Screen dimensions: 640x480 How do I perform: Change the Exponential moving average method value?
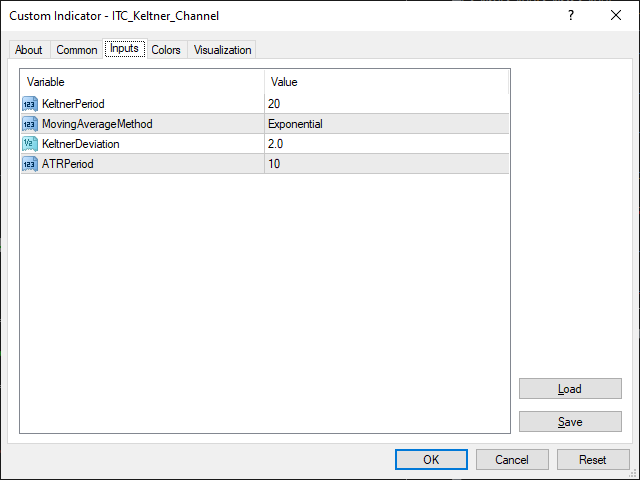coord(387,124)
